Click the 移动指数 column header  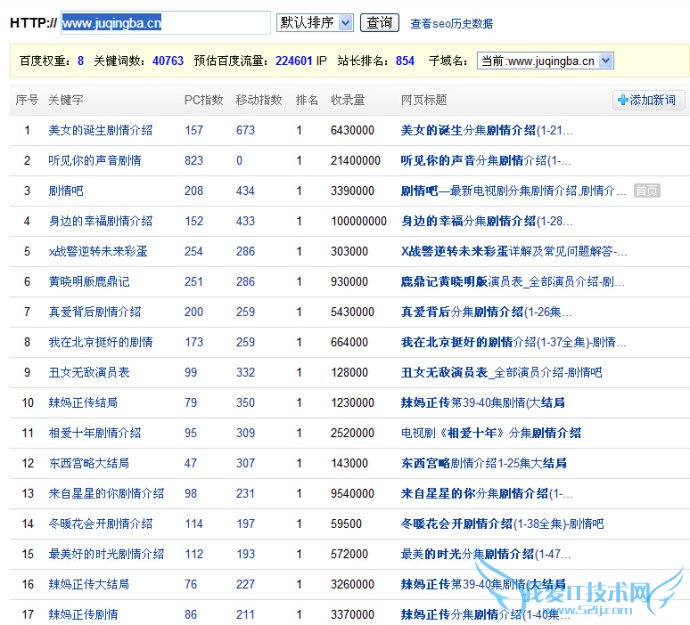[x=258, y=100]
